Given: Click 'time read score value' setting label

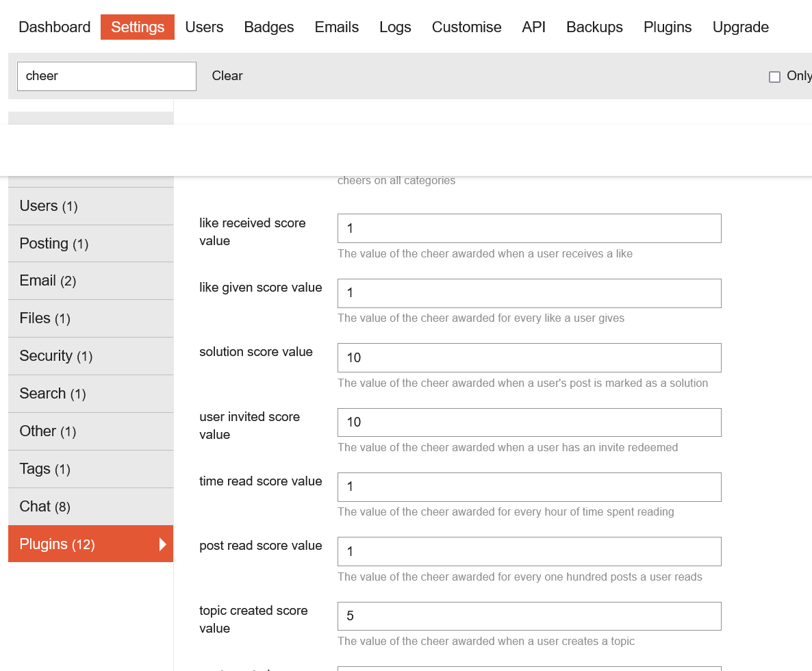Looking at the screenshot, I should pos(260,481).
